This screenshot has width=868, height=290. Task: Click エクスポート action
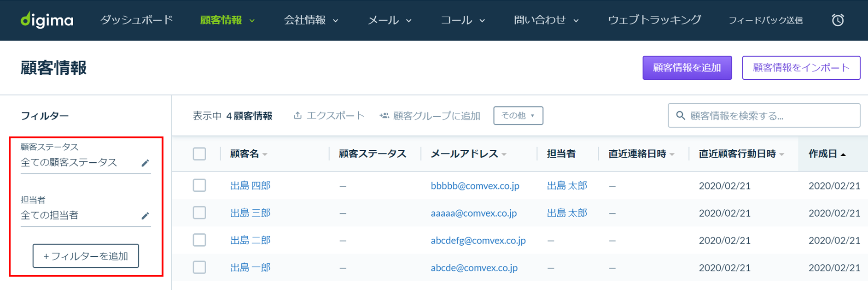pyautogui.click(x=329, y=115)
